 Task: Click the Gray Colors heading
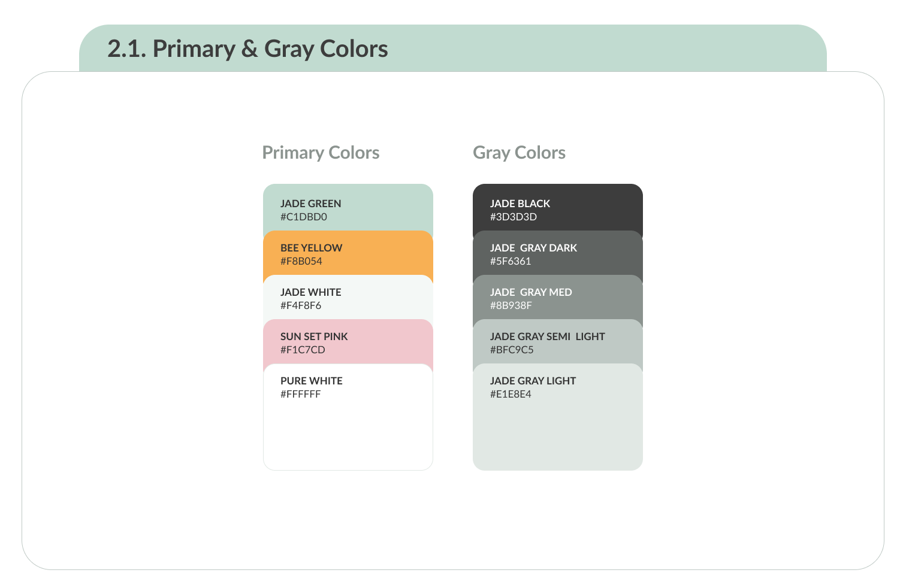[519, 153]
